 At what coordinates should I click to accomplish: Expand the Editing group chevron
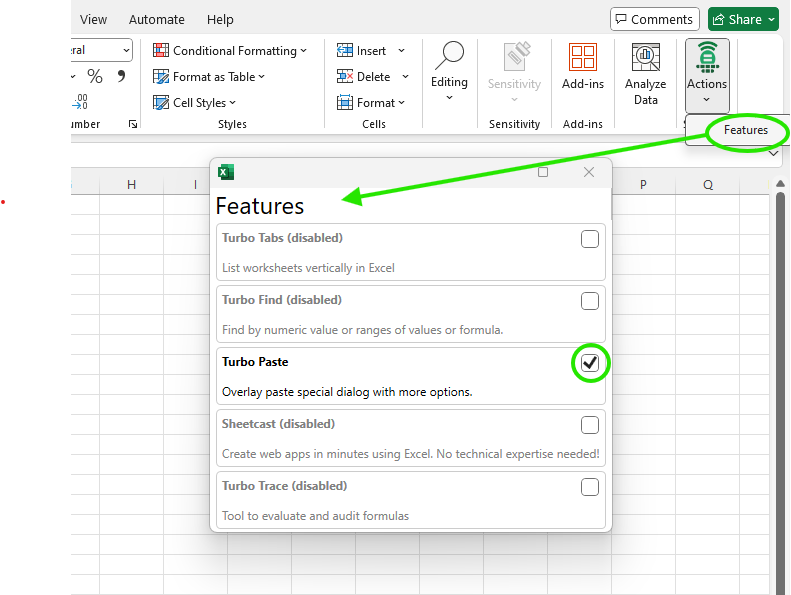[449, 98]
